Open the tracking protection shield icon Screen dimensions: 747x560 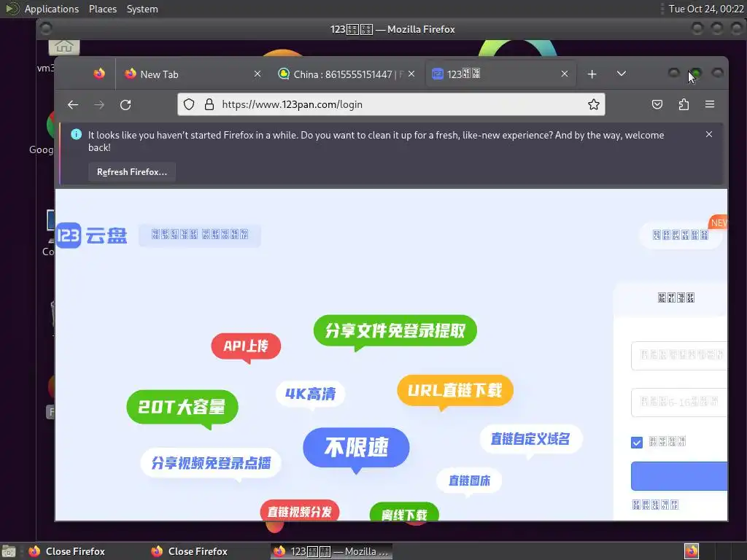pos(189,104)
